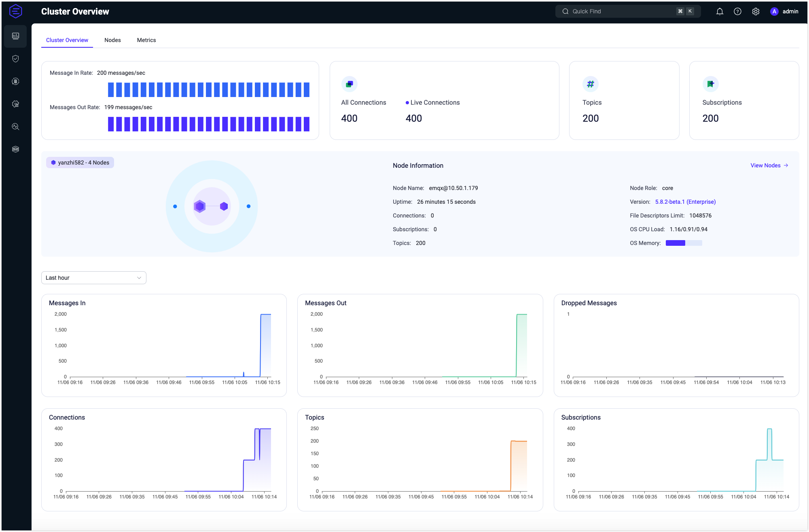Click the right replicant dot in cluster diagram
809x532 pixels.
click(248, 206)
